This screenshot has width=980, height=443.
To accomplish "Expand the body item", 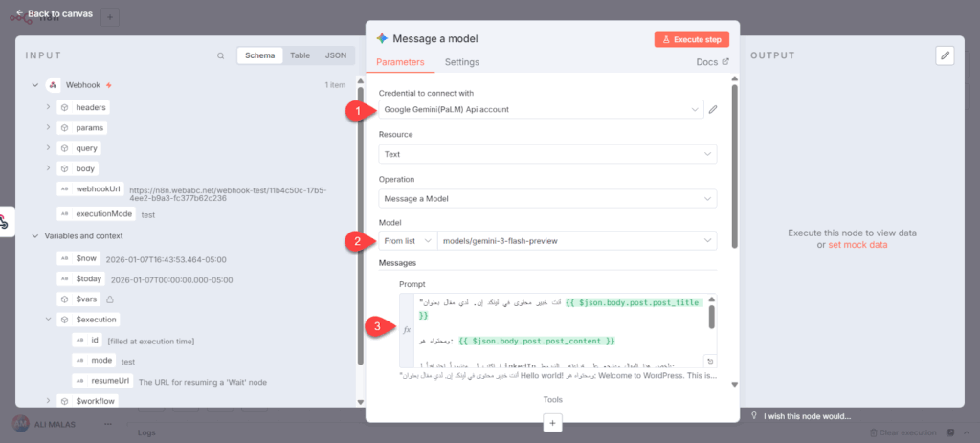I will click(x=48, y=168).
